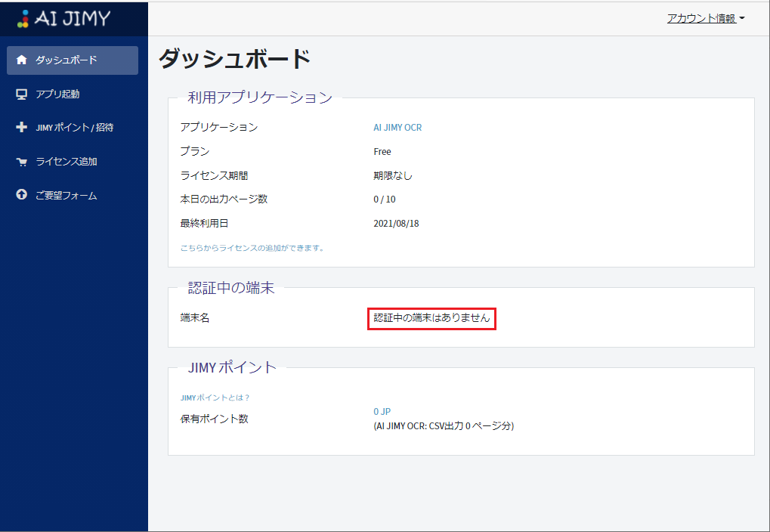Viewport: 770px width, 532px height.
Task: Expand the アカウント情報 dropdown
Action: point(706,18)
